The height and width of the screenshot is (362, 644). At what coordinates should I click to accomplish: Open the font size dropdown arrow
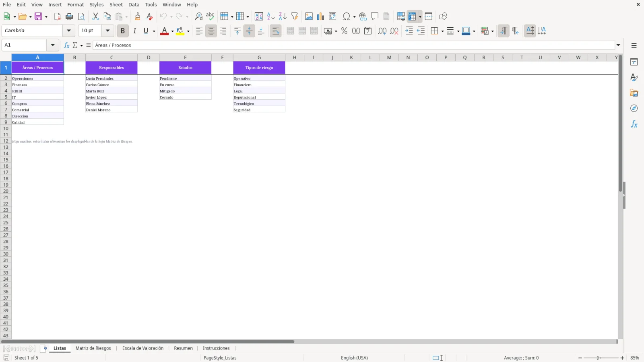point(107,31)
